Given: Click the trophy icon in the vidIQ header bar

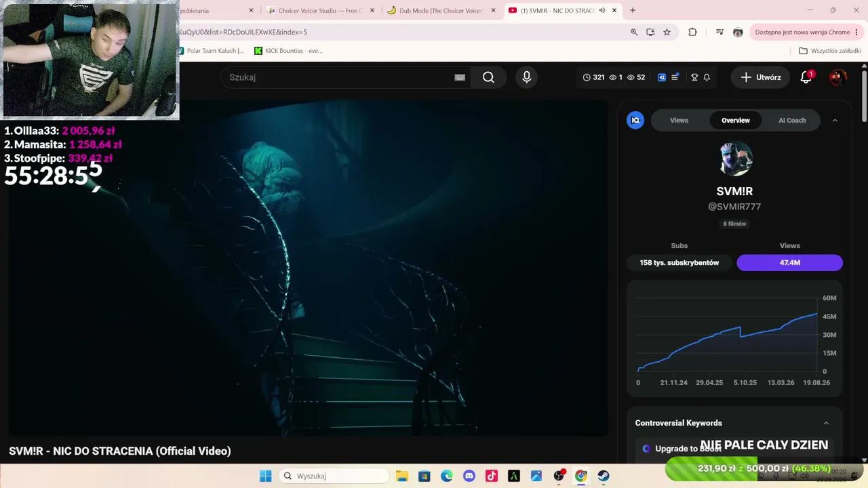Looking at the screenshot, I should (x=694, y=77).
